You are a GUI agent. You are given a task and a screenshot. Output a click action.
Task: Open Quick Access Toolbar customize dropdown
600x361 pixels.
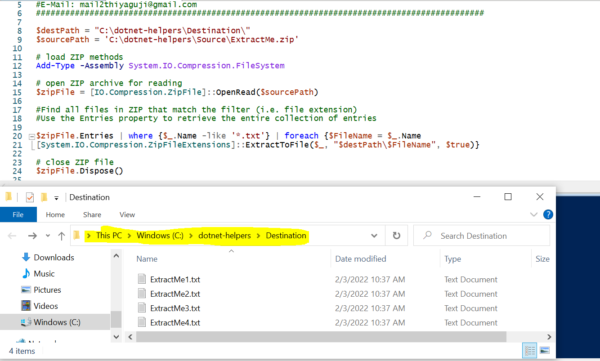(x=56, y=198)
